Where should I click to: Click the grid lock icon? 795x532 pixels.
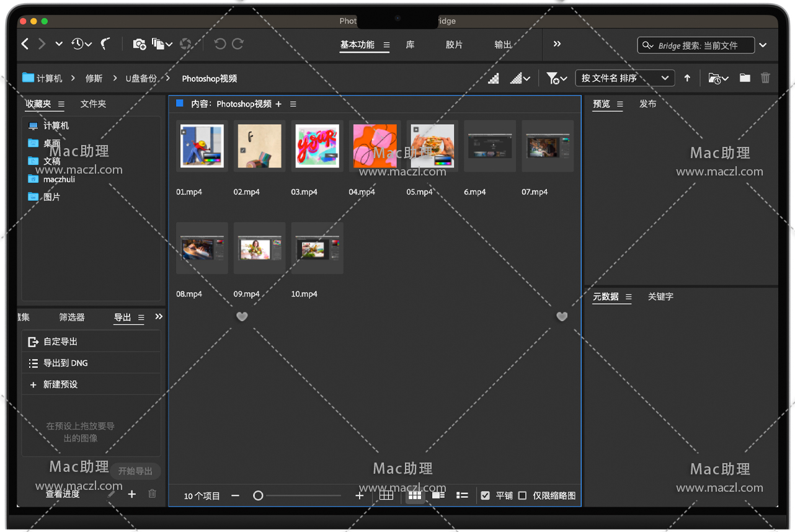click(386, 495)
